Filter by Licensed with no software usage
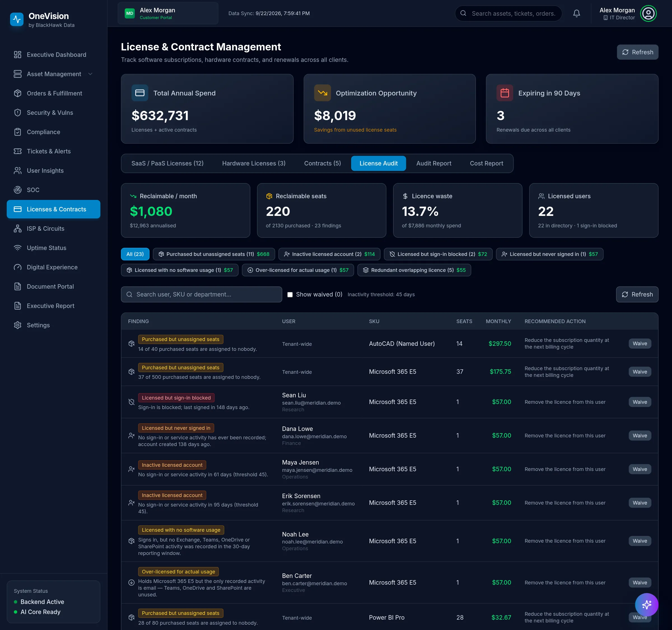This screenshot has height=630, width=672. (x=180, y=270)
